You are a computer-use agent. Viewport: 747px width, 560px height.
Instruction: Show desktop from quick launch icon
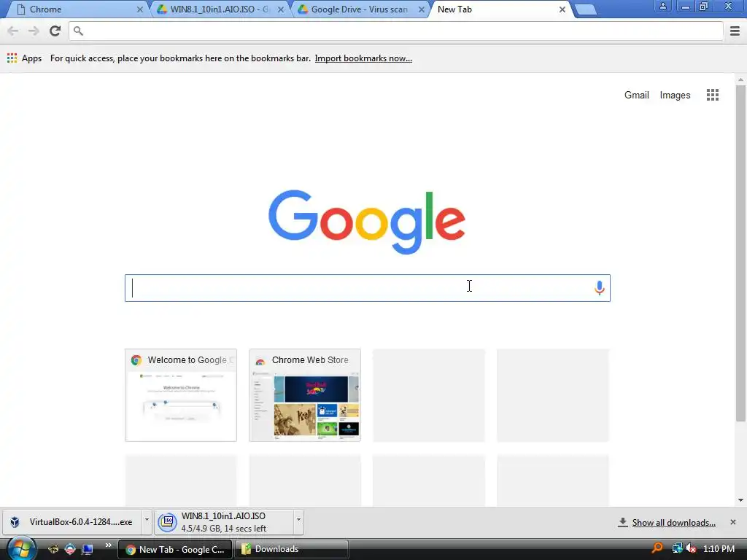pyautogui.click(x=87, y=550)
